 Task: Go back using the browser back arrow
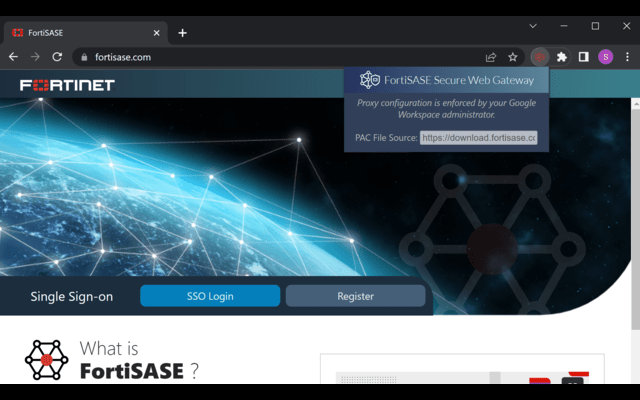click(x=13, y=57)
